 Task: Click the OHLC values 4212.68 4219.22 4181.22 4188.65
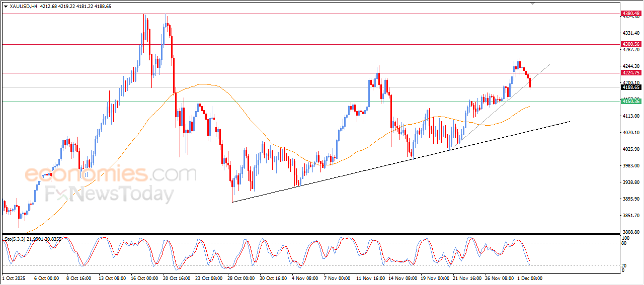[75, 7]
